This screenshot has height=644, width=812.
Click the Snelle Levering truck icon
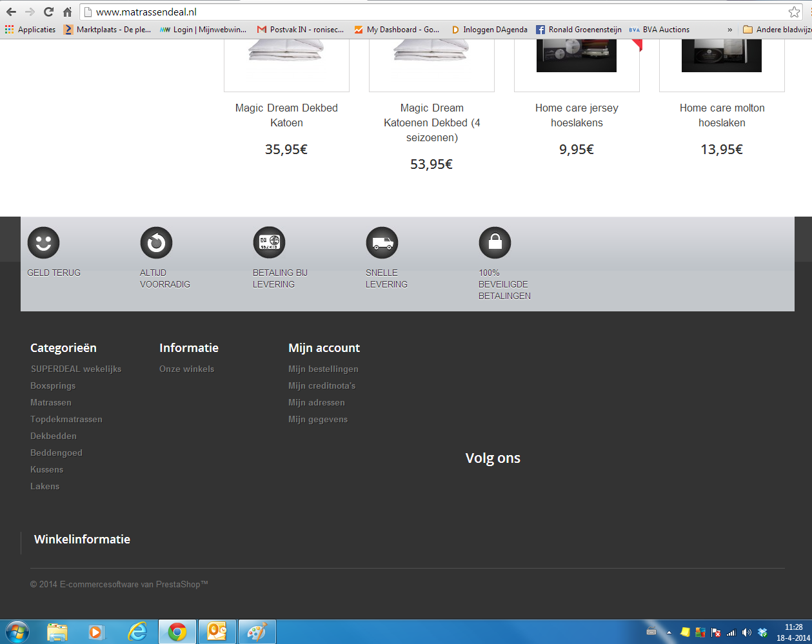pyautogui.click(x=382, y=243)
